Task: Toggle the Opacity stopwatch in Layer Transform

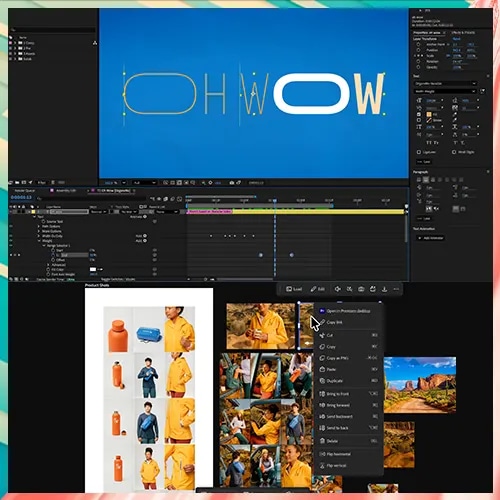Action: point(418,67)
